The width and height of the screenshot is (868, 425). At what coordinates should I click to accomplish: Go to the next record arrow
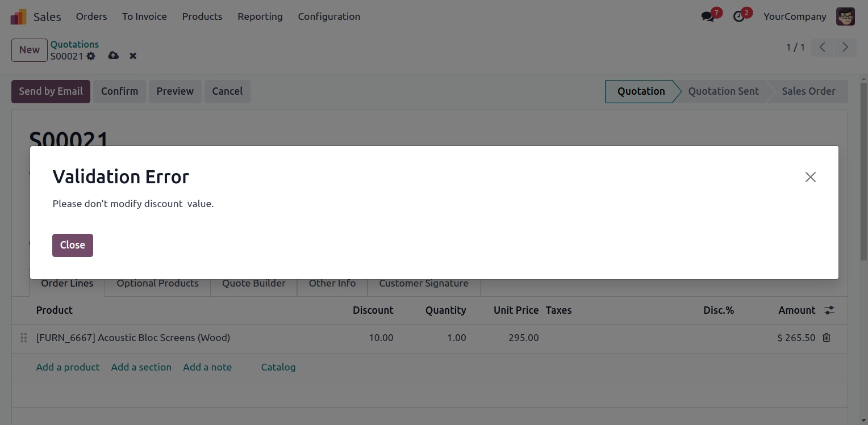click(x=845, y=47)
